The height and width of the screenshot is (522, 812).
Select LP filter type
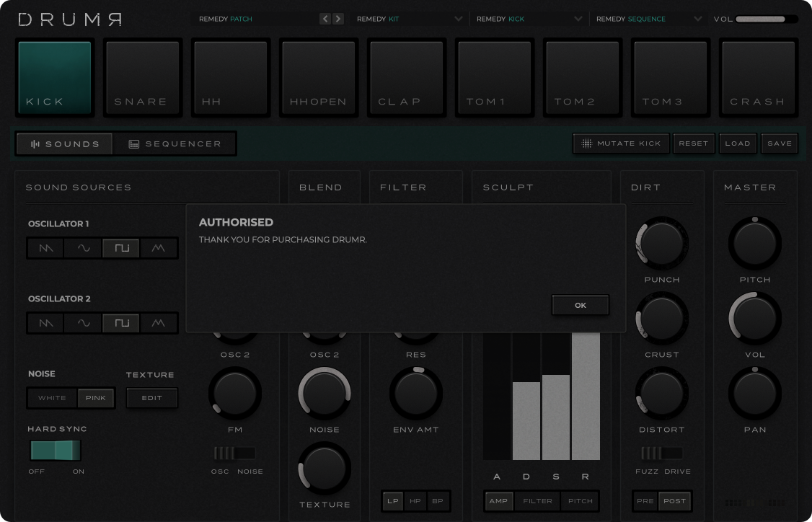(x=393, y=501)
